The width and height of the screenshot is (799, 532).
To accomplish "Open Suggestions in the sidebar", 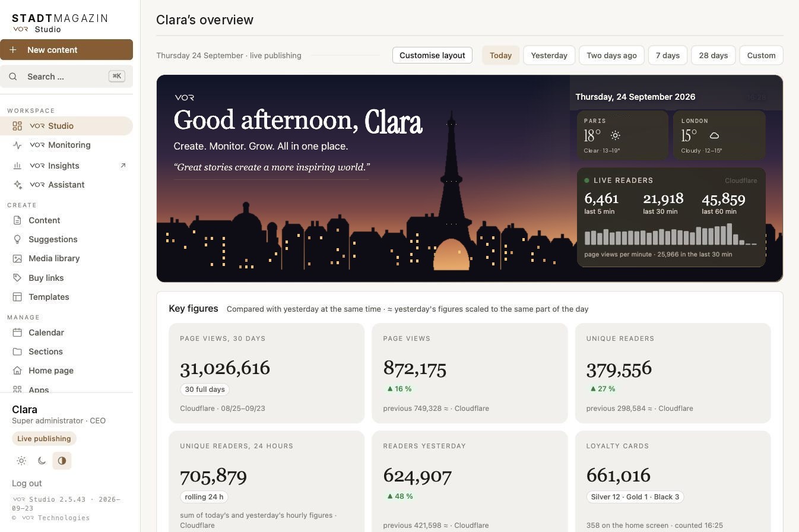I will click(66, 239).
